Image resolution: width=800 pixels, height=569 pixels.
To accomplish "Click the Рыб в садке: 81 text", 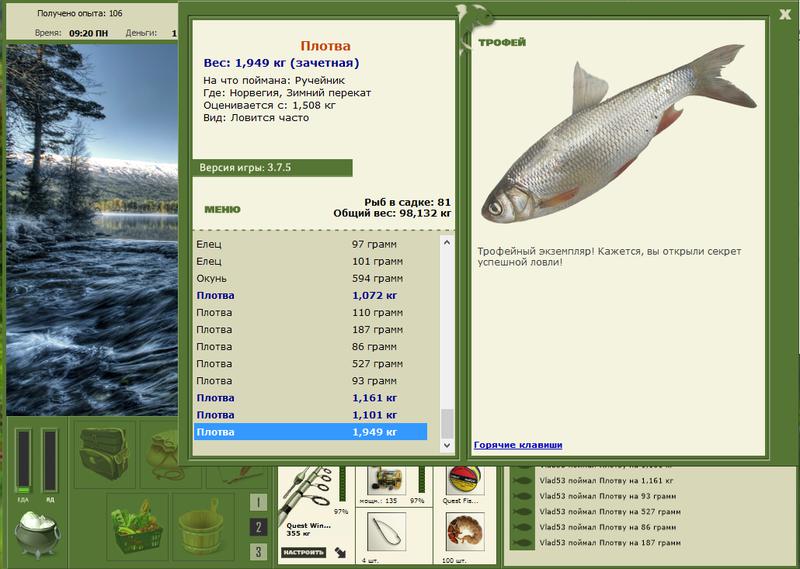I will pyautogui.click(x=407, y=202).
